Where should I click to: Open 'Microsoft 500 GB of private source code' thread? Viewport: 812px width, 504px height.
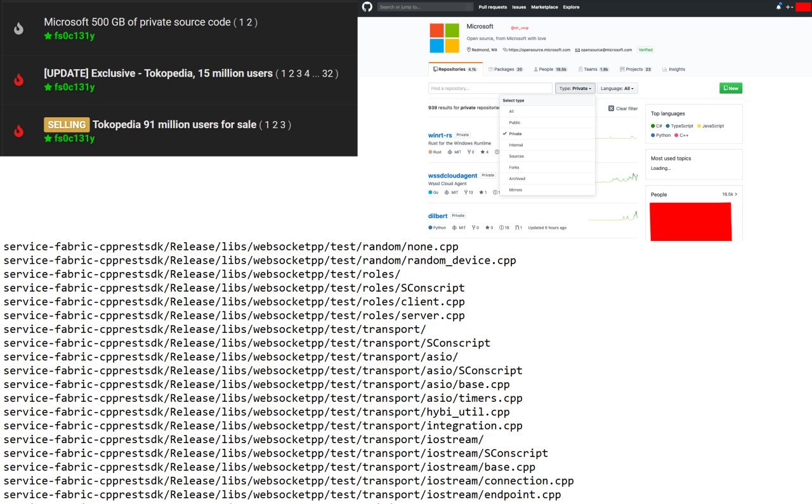coord(137,22)
